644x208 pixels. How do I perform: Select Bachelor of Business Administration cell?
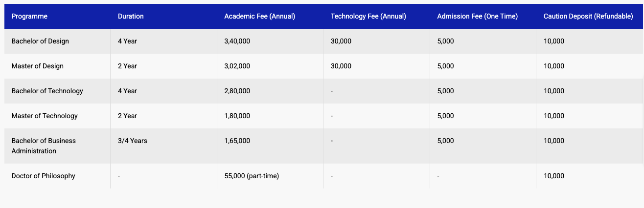coord(44,146)
